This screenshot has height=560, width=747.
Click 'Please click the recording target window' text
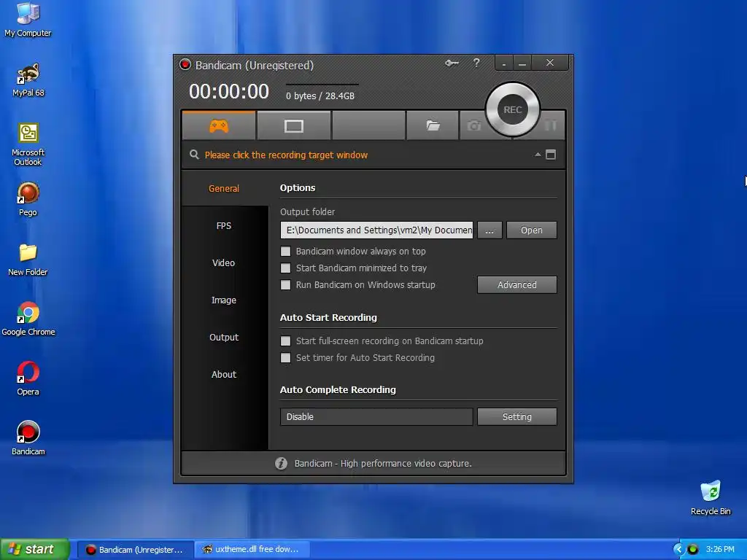tap(286, 155)
